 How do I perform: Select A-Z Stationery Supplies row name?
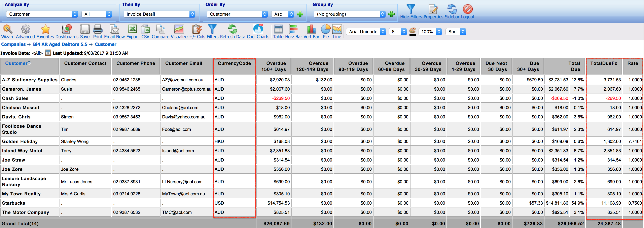[30, 80]
